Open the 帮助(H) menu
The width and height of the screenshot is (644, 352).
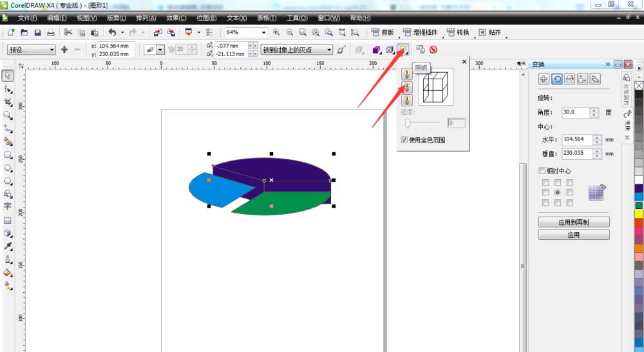(360, 18)
